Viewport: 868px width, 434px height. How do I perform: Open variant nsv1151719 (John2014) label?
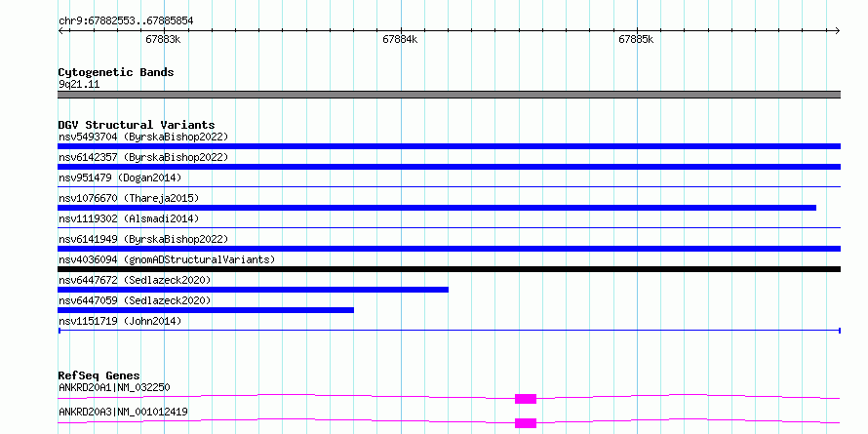point(120,321)
